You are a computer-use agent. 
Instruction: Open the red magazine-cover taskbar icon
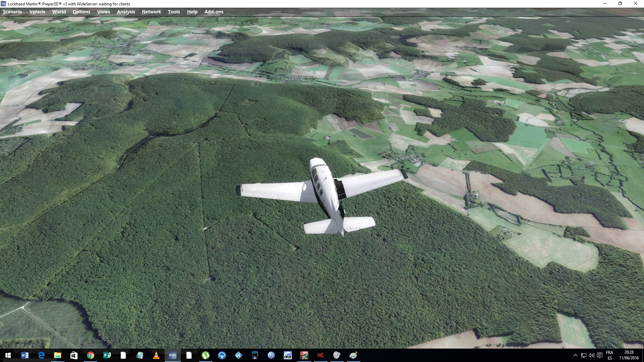click(x=304, y=355)
